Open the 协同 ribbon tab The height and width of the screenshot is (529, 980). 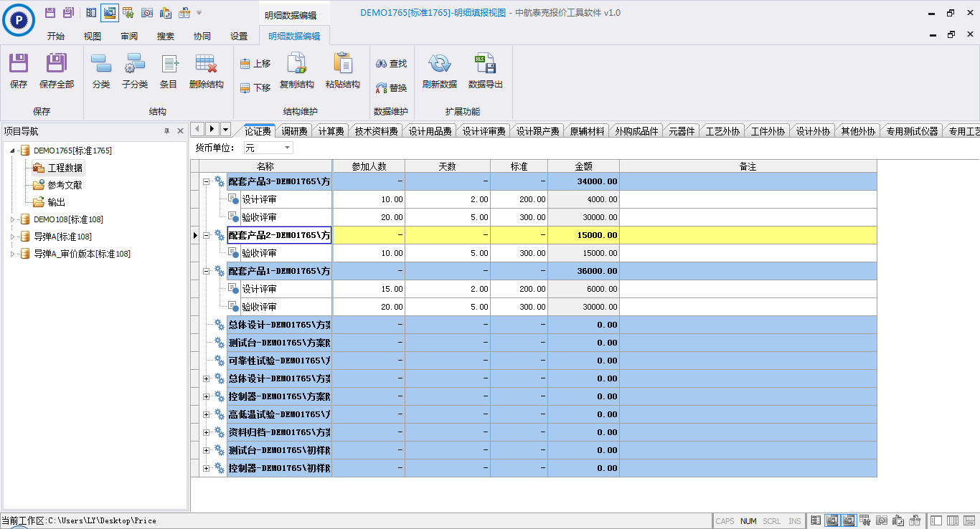[x=202, y=36]
